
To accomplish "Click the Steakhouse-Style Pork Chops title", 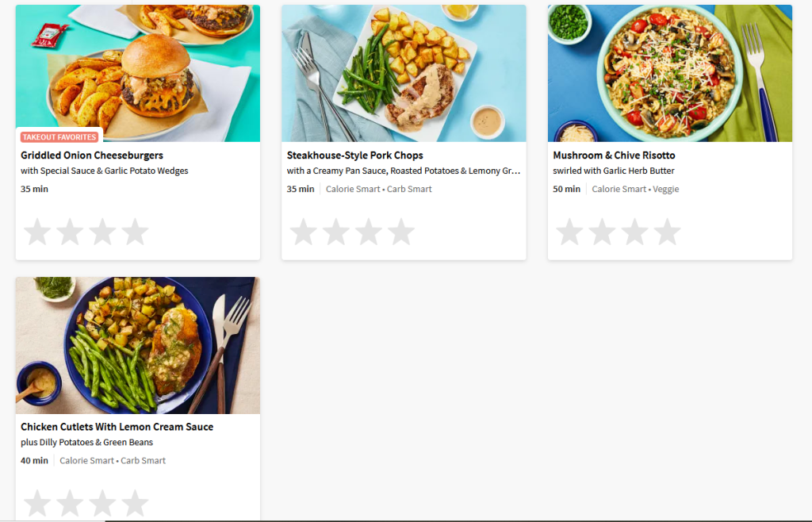I will click(354, 155).
